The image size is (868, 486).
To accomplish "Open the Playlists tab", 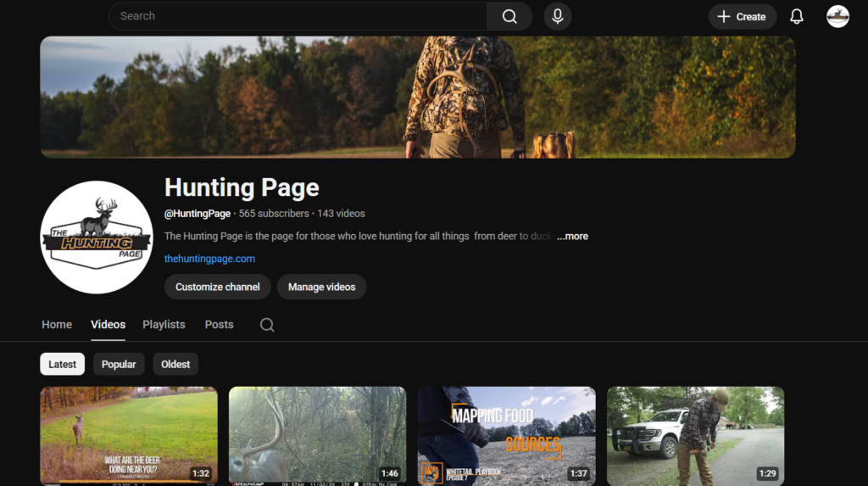I will click(164, 324).
